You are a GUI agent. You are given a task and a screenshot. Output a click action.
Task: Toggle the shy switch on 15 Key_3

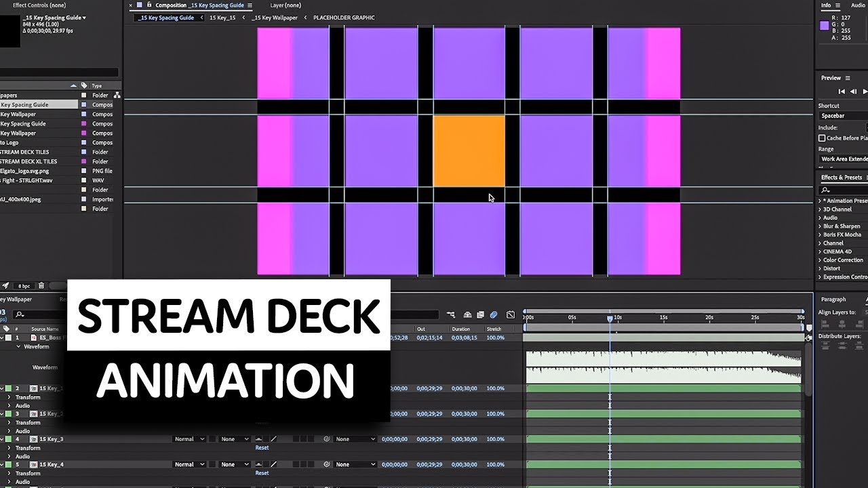[257, 439]
